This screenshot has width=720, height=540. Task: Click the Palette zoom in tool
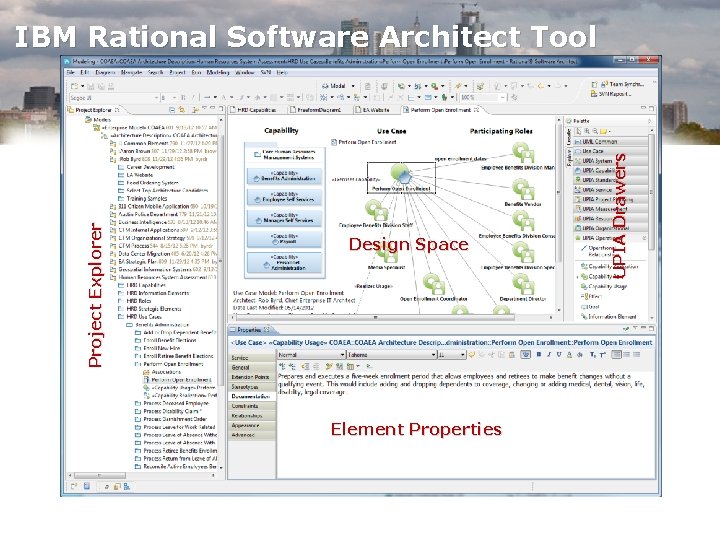pyautogui.click(x=587, y=131)
